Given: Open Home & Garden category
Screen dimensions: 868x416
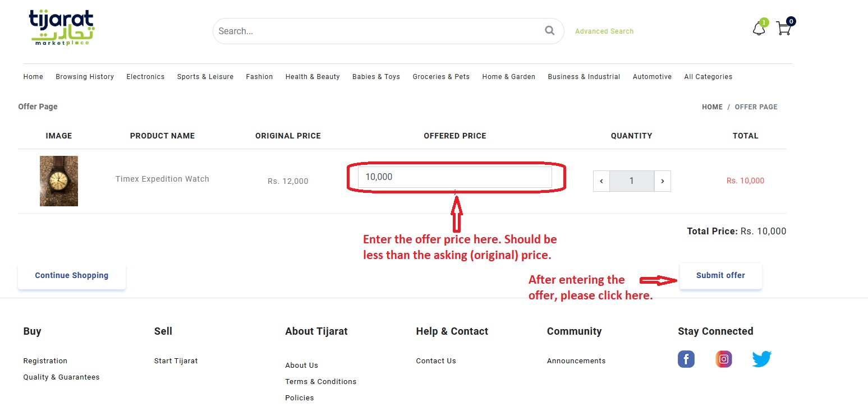Looking at the screenshot, I should click(x=509, y=77).
